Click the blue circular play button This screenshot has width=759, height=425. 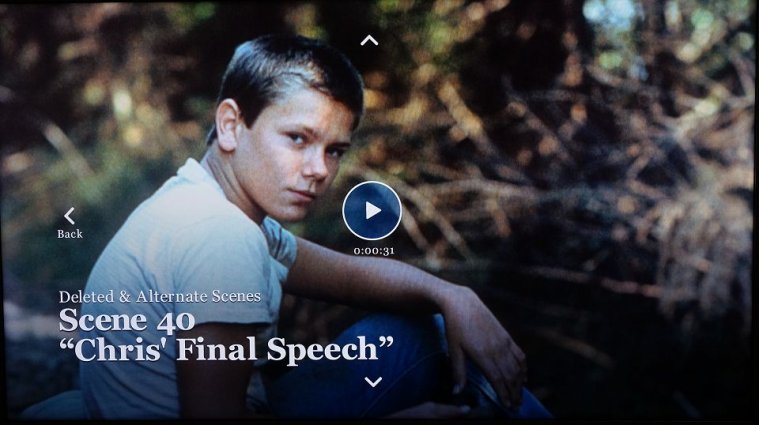click(372, 211)
